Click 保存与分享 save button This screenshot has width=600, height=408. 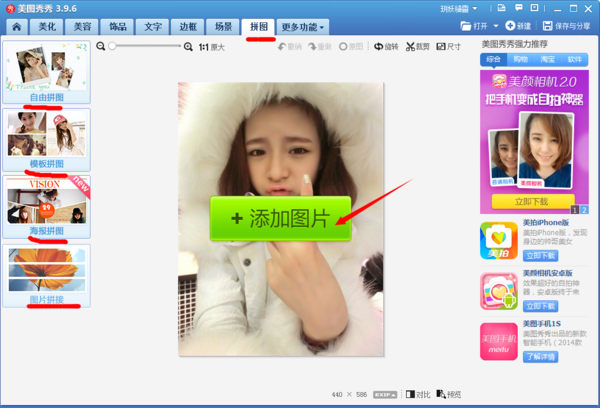point(567,26)
